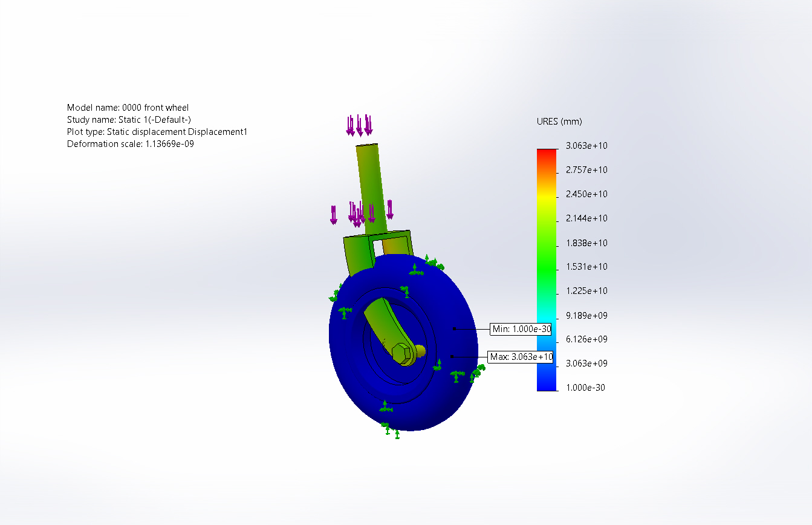Viewport: 812px width, 525px height.
Task: Select the 1.225e+10 legend value
Action: click(586, 291)
